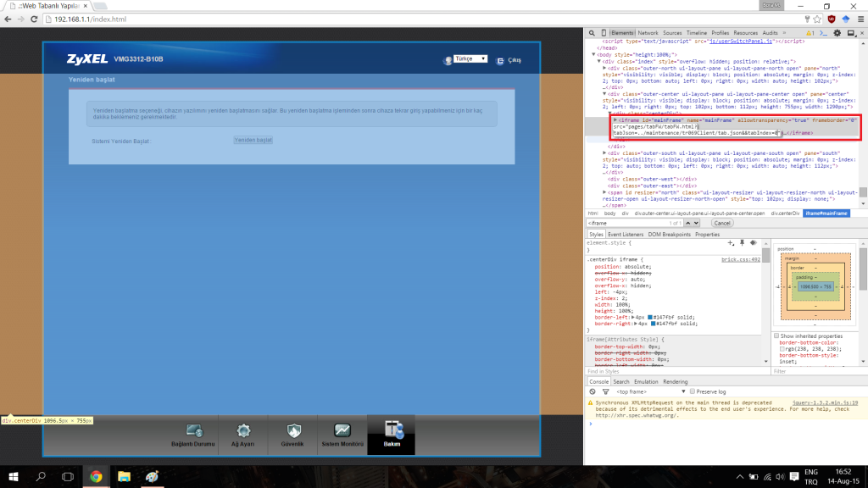Viewport: 868px width, 488px height.
Task: Open the Bakım maintenance icon
Action: point(391,433)
